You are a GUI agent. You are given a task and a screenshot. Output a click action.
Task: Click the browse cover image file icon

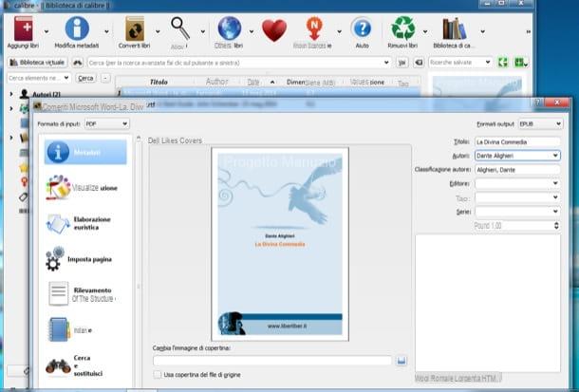[402, 361]
